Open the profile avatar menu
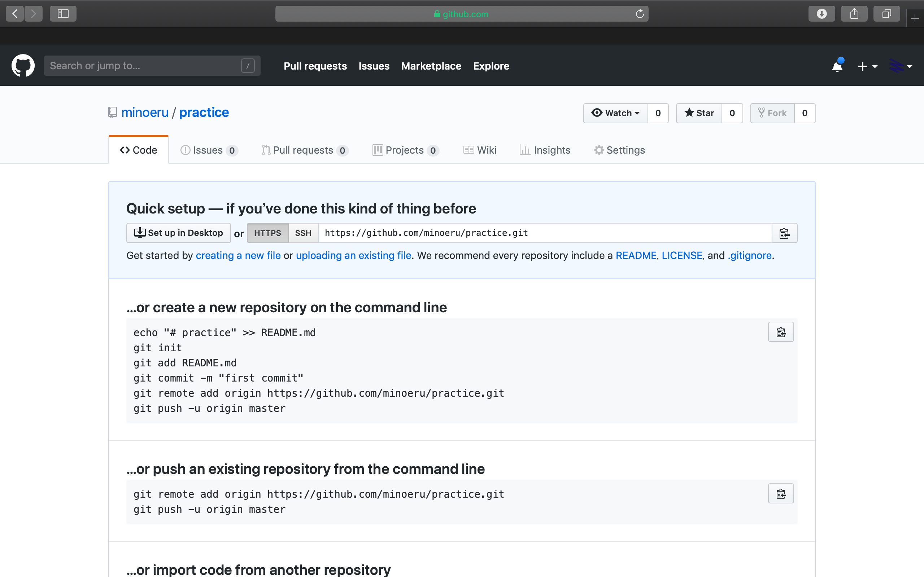This screenshot has height=577, width=924. [900, 66]
